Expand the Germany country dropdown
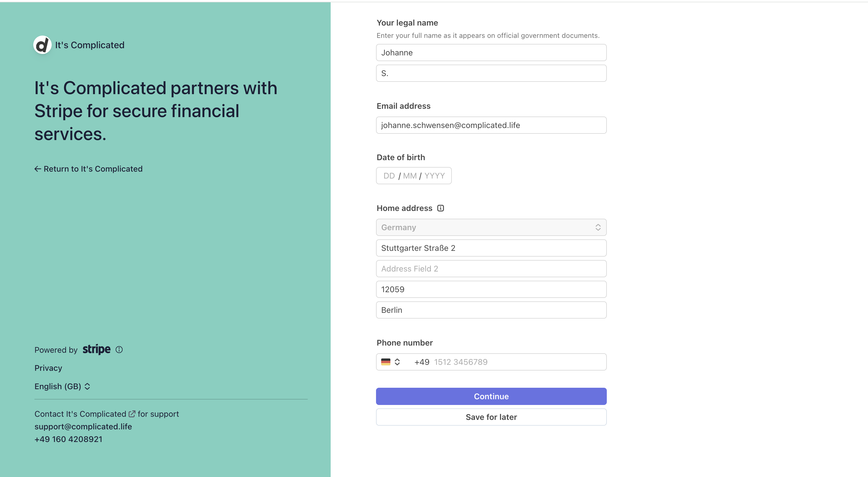The height and width of the screenshot is (477, 868). coord(491,227)
